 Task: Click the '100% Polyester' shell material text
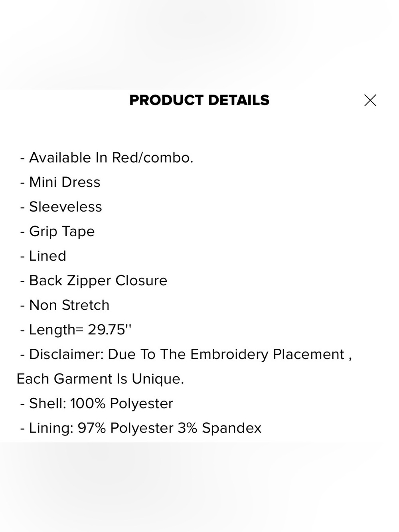point(122,403)
